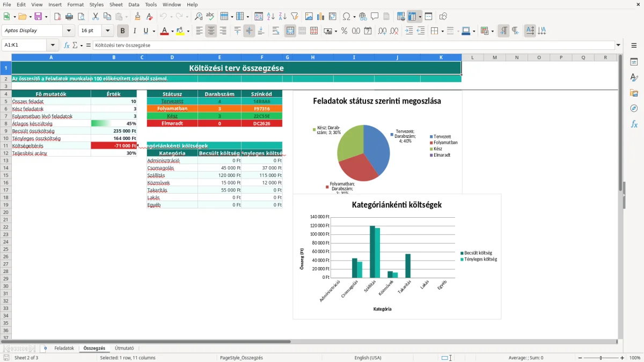Expand the Name Box dropdown
This screenshot has height=362, width=644.
(x=53, y=46)
